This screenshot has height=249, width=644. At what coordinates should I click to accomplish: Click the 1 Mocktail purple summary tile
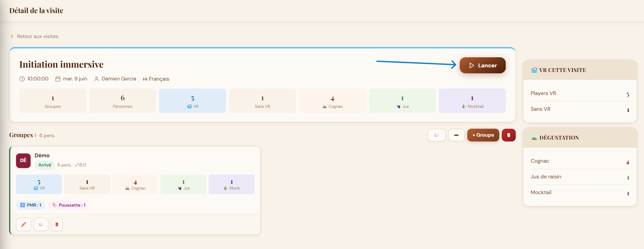[x=472, y=101]
